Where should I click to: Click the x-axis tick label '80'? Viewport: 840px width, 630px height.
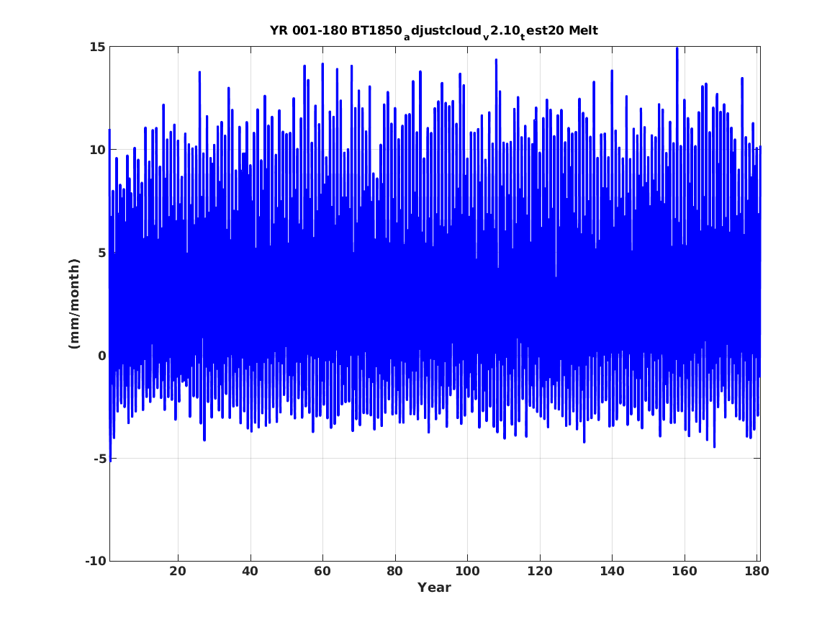(395, 572)
